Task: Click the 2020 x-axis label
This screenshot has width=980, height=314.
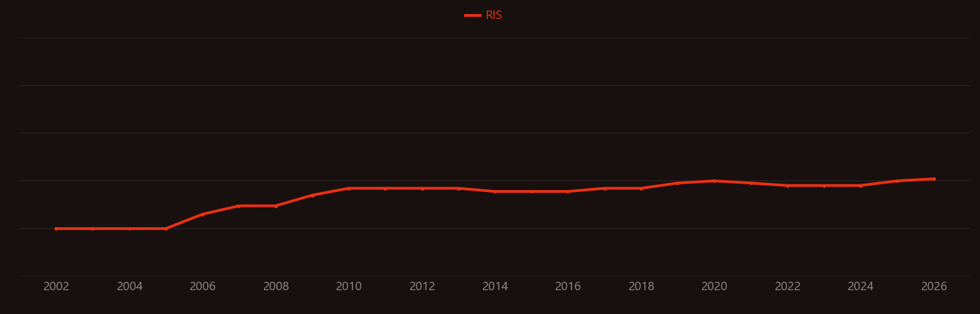Action: (x=715, y=287)
